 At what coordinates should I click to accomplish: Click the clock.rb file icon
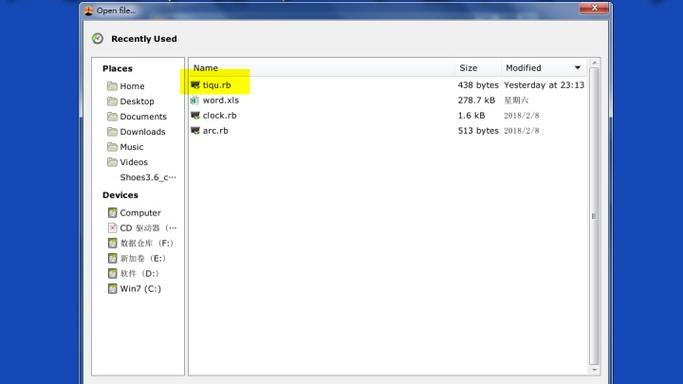coord(195,116)
